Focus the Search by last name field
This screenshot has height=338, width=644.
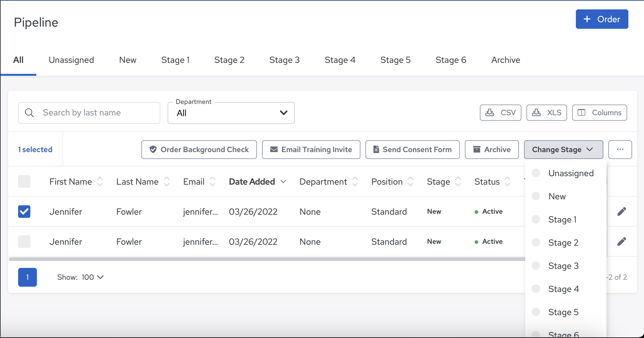click(89, 113)
